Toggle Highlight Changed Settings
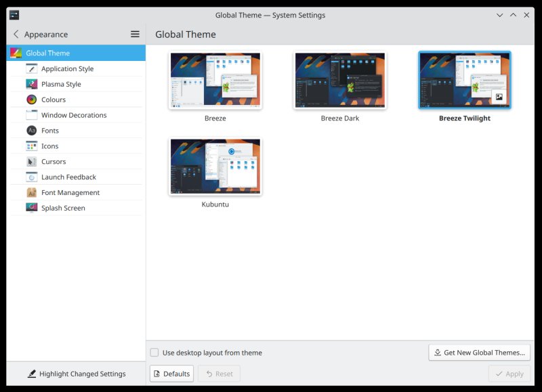The width and height of the screenshot is (542, 392). [x=77, y=374]
